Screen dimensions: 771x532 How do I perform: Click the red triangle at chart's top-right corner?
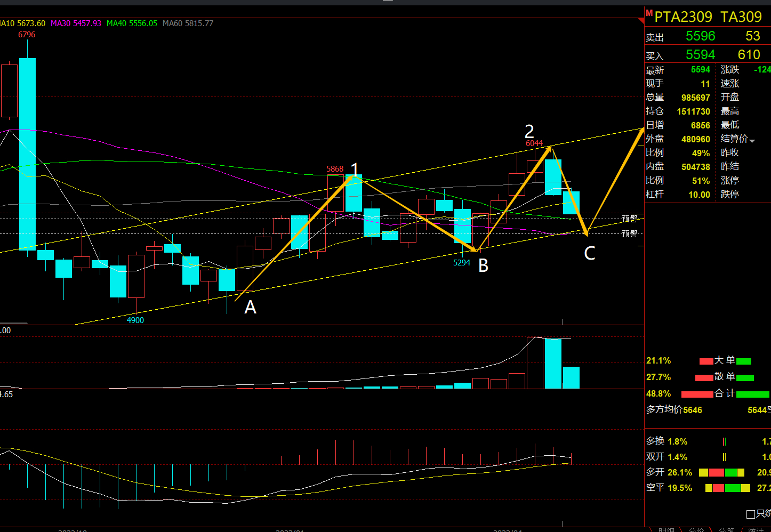pos(641,21)
